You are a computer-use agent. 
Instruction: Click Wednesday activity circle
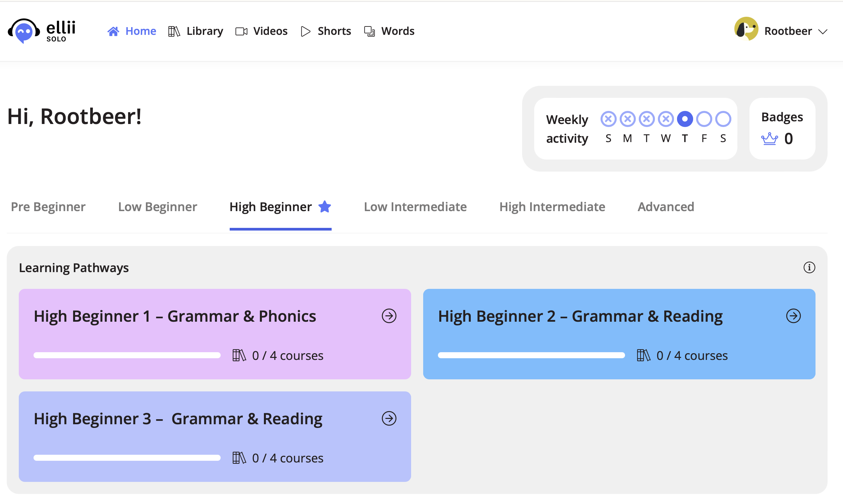666,119
